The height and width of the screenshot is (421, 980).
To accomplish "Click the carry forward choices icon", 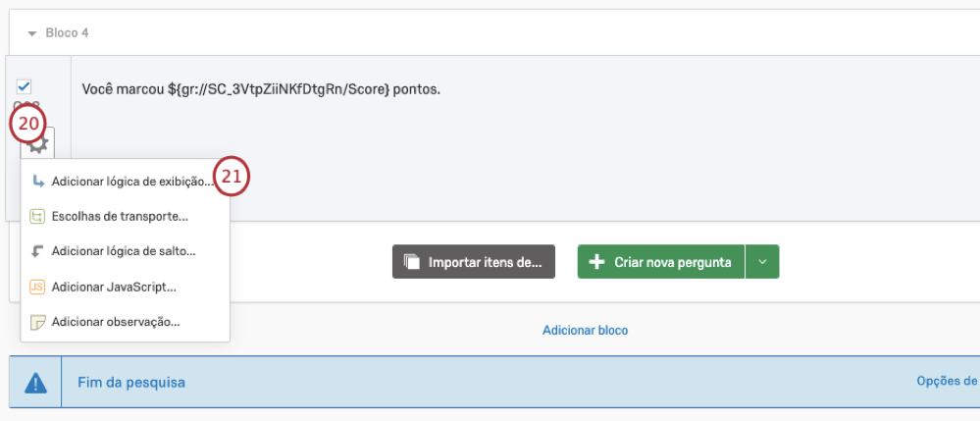I will [37, 217].
